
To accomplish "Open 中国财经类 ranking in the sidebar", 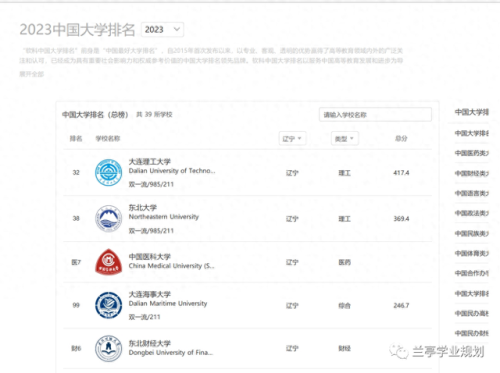I will 472,173.
